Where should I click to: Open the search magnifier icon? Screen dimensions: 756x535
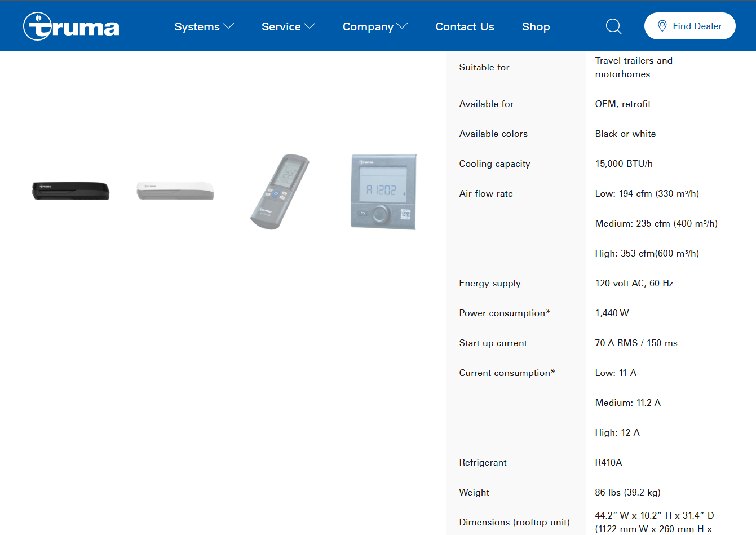613,26
